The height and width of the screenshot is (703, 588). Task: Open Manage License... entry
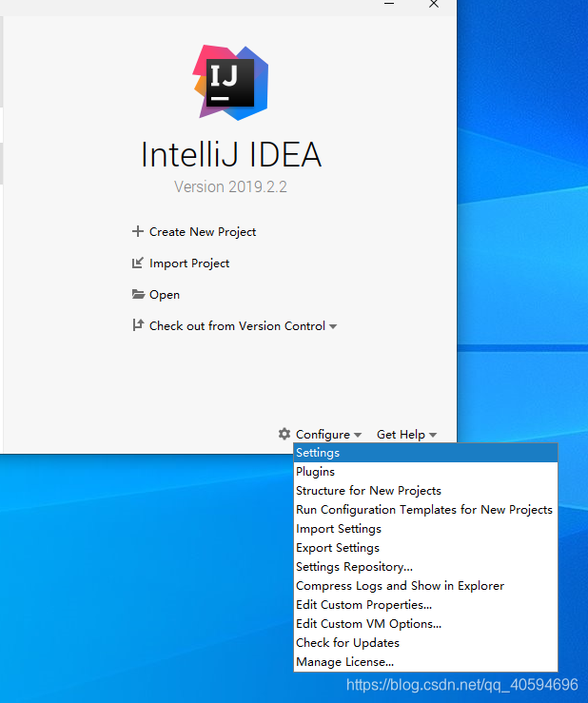click(x=425, y=662)
